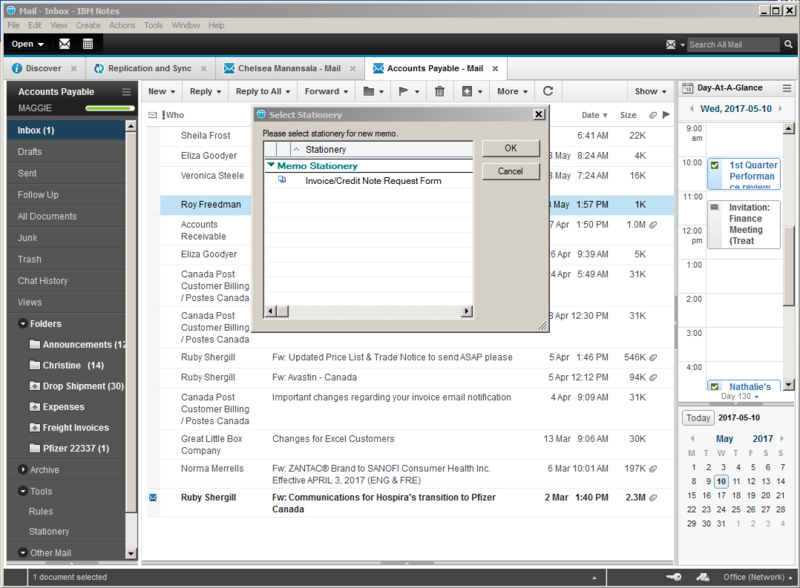Open the Actions menu

(122, 25)
